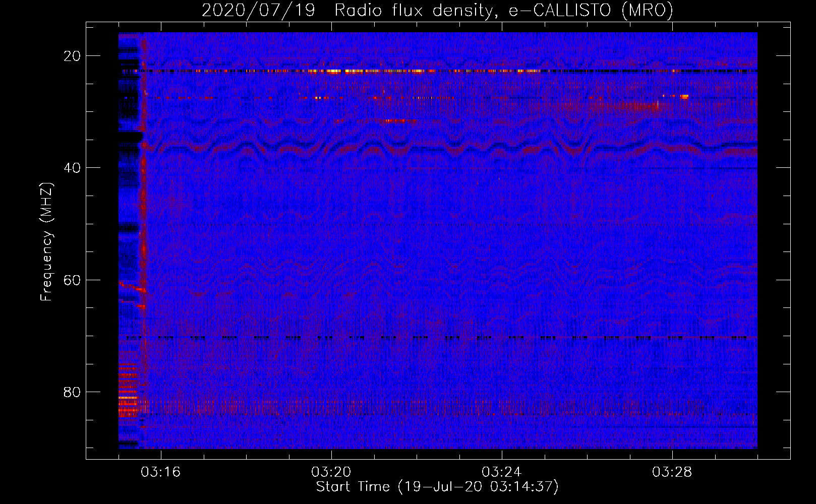The image size is (816, 504).
Task: Click the 60 frequency tick label
Action: click(x=72, y=280)
